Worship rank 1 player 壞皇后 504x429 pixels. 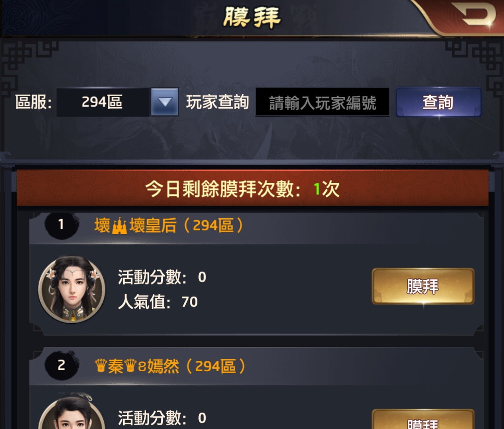coord(423,286)
